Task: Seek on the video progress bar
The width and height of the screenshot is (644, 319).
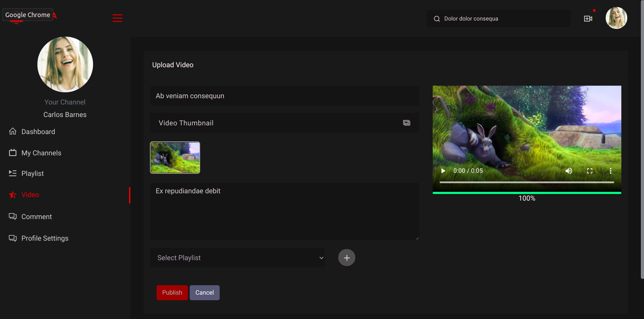Action: pos(527,182)
